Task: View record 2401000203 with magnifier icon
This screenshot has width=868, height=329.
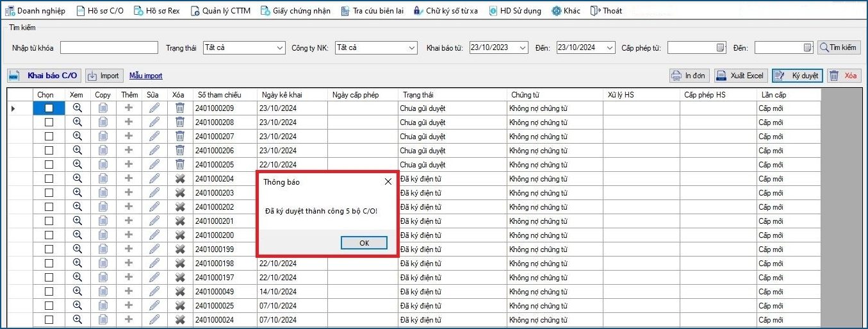Action: click(78, 192)
